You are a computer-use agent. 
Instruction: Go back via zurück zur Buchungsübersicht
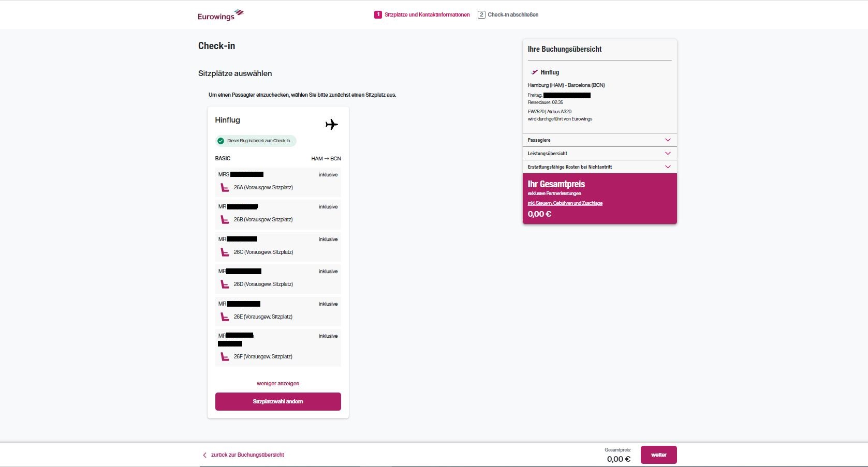coord(243,455)
